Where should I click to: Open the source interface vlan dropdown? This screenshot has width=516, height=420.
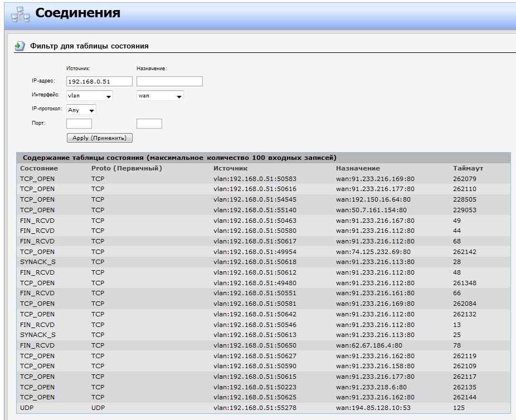pos(89,96)
